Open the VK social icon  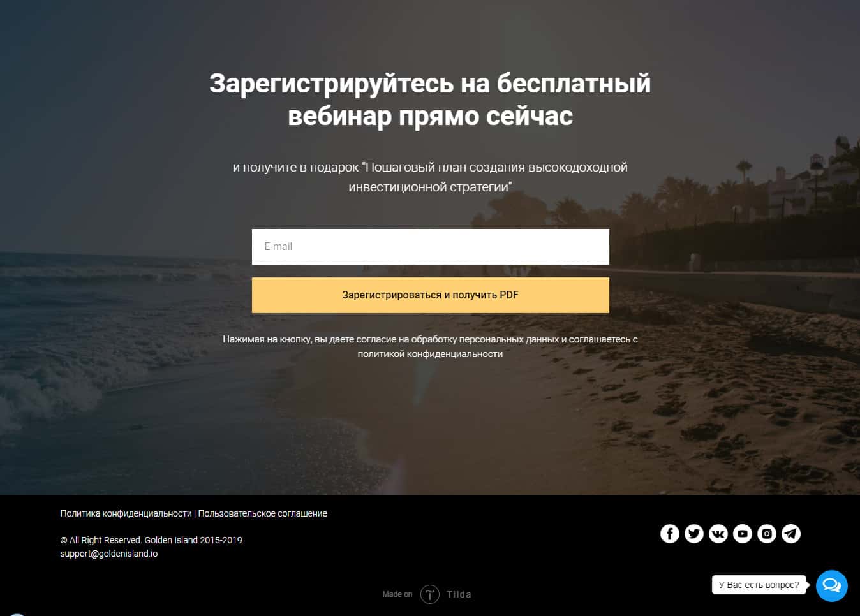pos(718,534)
